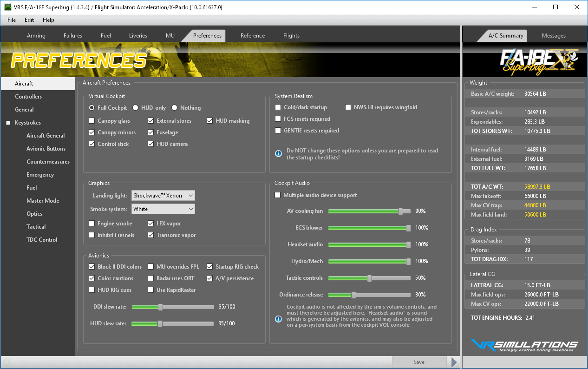Disable the Canopy mirrors checkbox
Viewport: 588px width, 369px height.
[92, 132]
